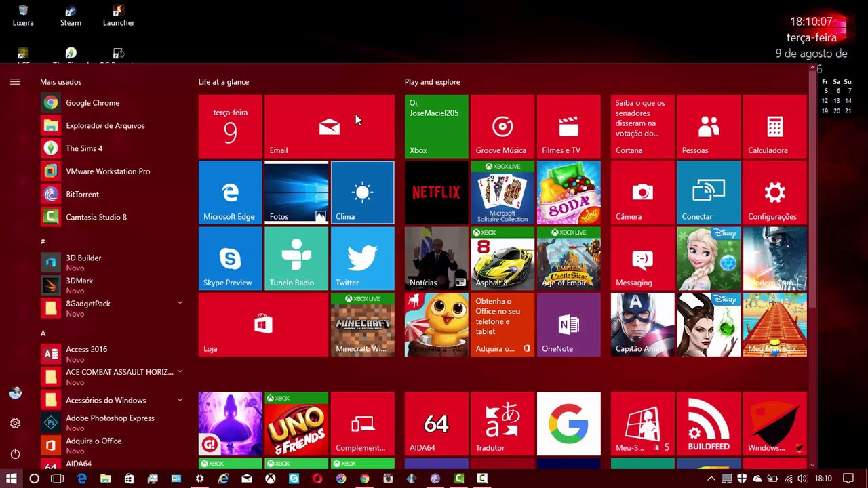
Task: Open Settings gear in Start sidebar
Action: click(15, 424)
